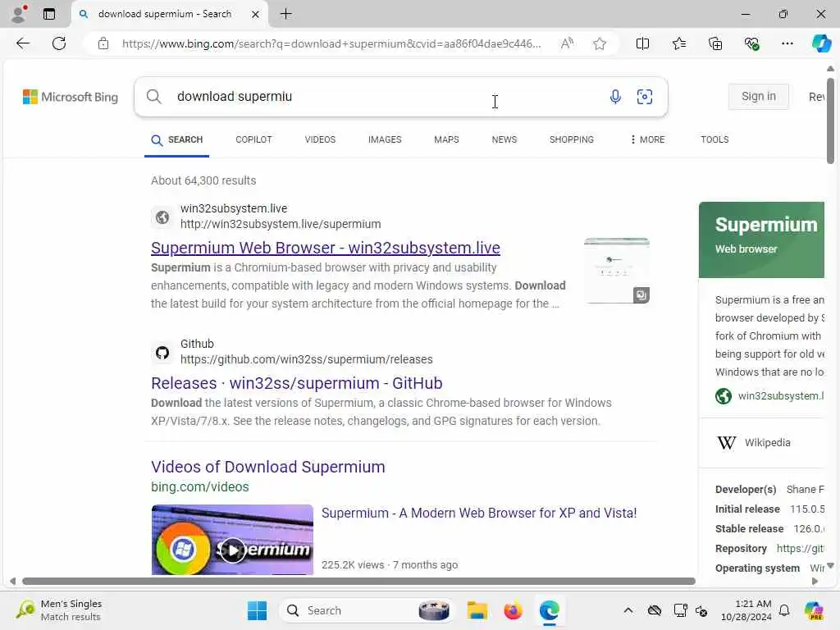Screen dimensions: 840x630
Task: Click the Microsoft Edge taskbar icon
Action: [549, 610]
